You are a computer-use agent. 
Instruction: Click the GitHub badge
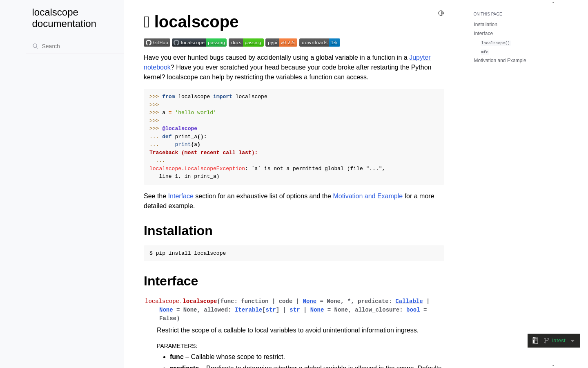pyautogui.click(x=157, y=43)
